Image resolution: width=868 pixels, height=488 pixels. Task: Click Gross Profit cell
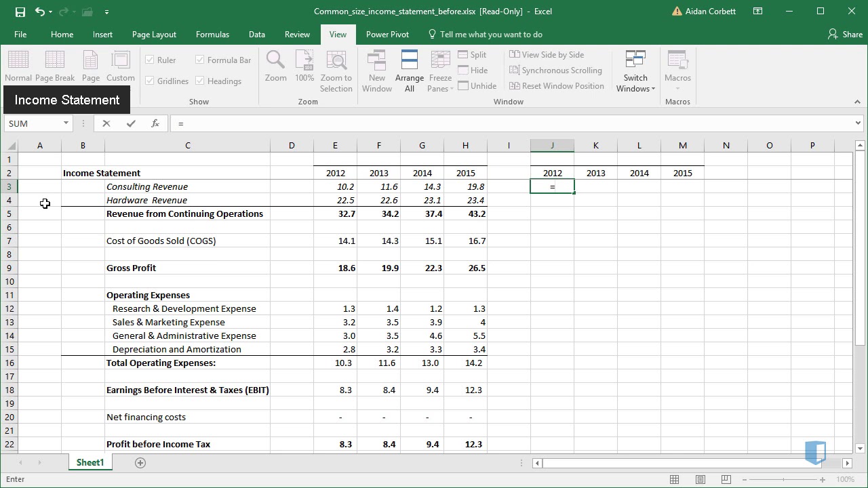187,268
